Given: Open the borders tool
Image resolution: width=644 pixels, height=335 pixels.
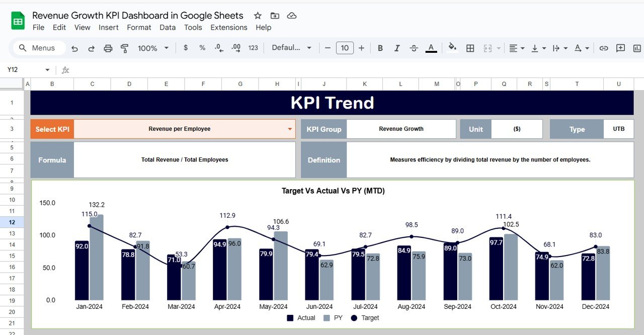Looking at the screenshot, I should click(x=469, y=48).
